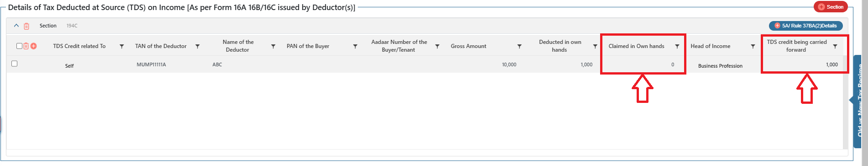
Task: Open filter for TDS credit being carried forward
Action: point(835,46)
